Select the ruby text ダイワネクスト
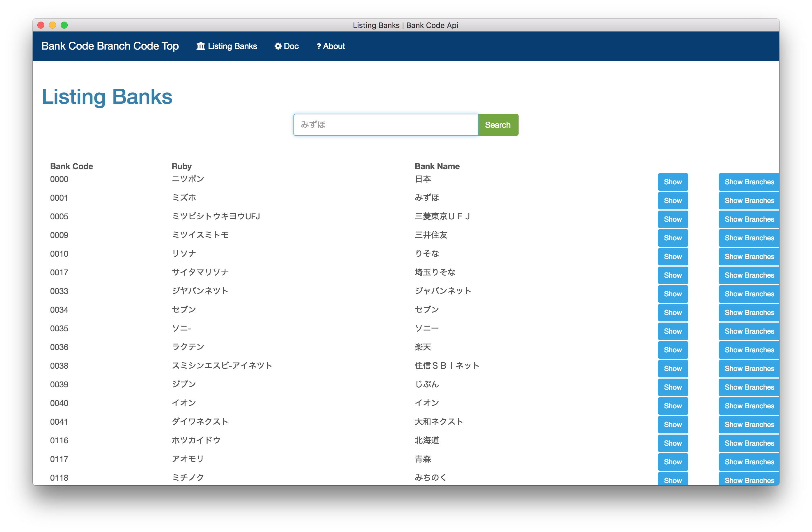The width and height of the screenshot is (812, 532). [x=200, y=422]
